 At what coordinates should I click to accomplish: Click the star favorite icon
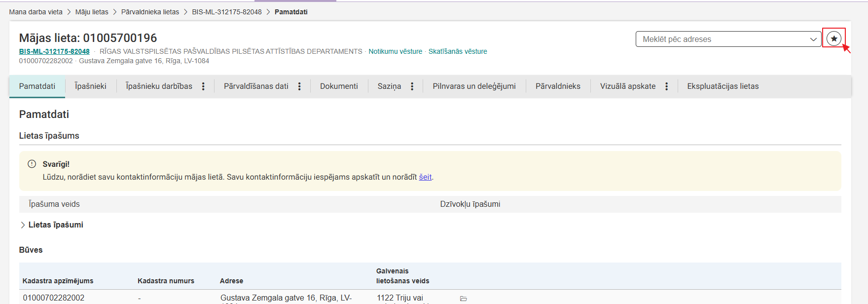833,38
